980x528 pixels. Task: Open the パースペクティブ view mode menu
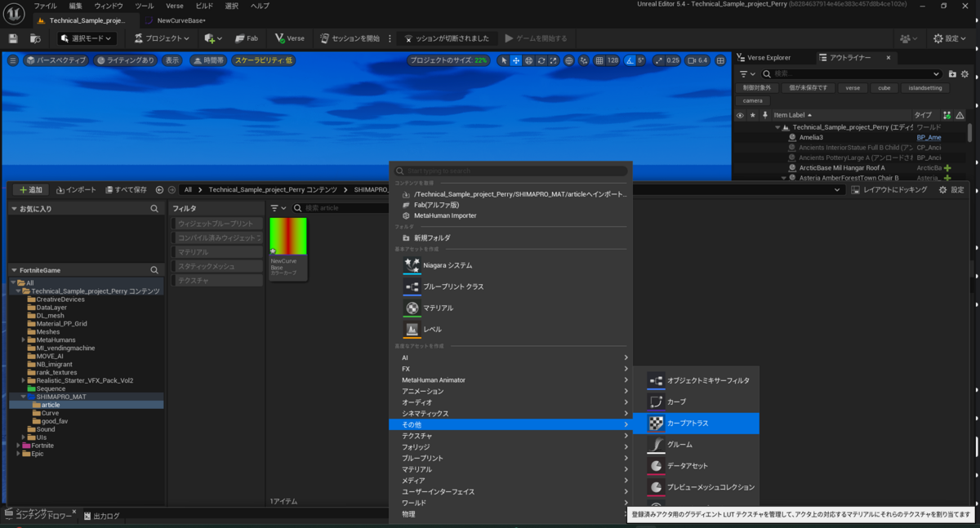(x=56, y=60)
